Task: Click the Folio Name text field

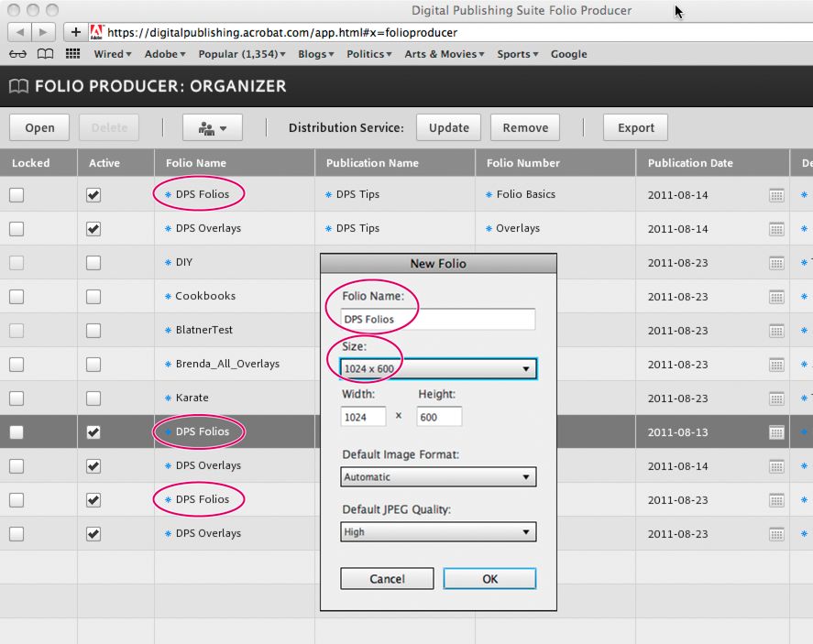Action: [x=438, y=319]
